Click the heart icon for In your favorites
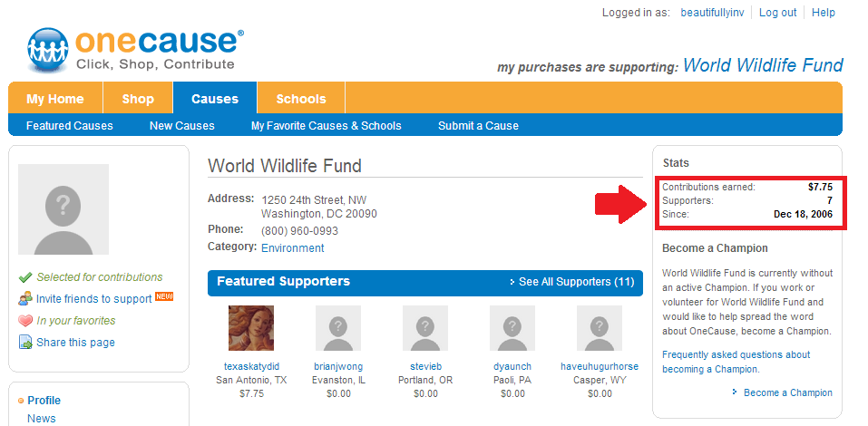This screenshot has width=868, height=426. [25, 321]
